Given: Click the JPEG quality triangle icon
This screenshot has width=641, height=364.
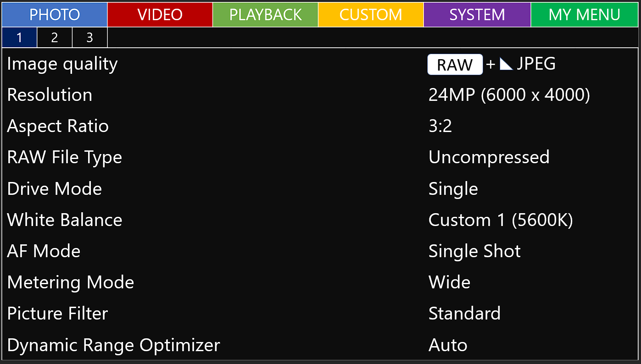Looking at the screenshot, I should tap(506, 64).
